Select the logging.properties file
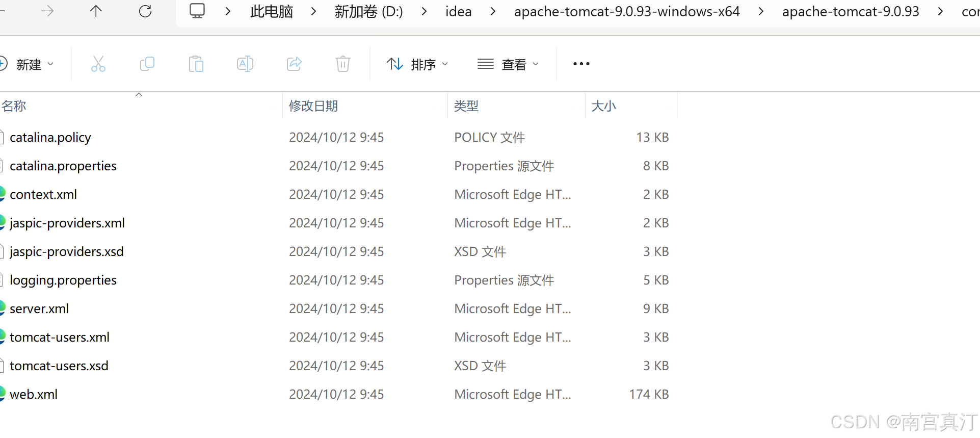 coord(63,280)
